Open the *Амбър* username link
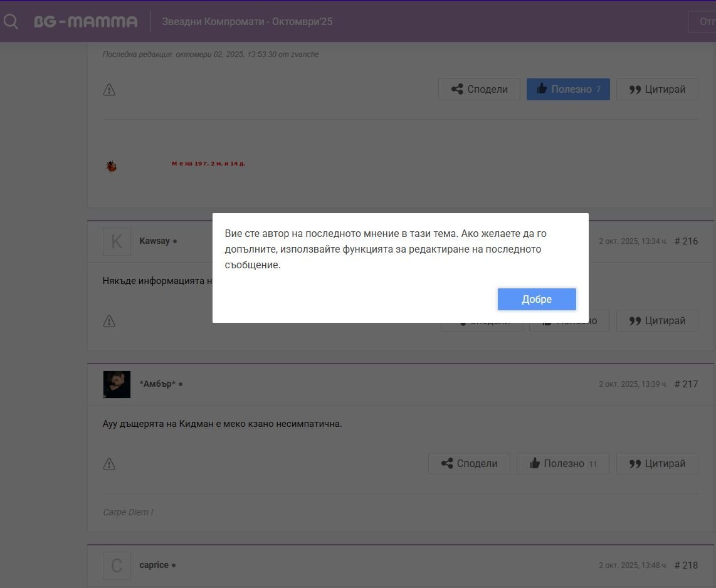This screenshot has height=588, width=716. (157, 384)
